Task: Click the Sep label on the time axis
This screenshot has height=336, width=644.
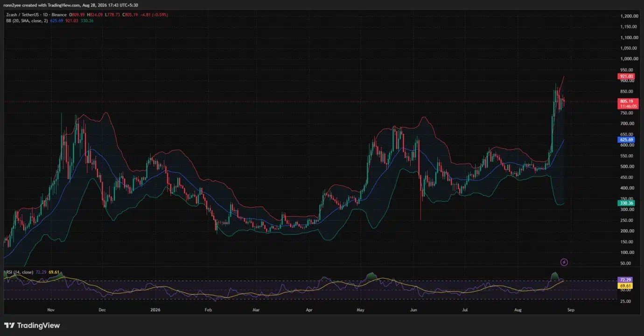Action: tap(571, 309)
